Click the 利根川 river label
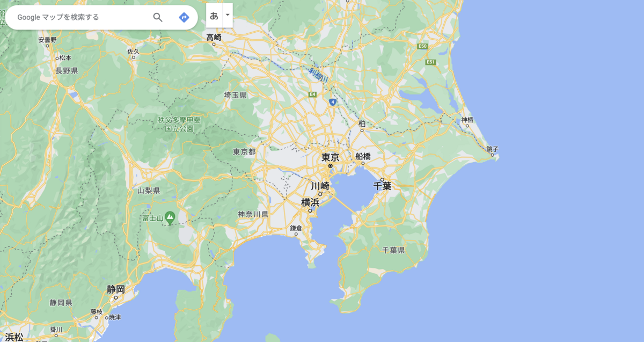Screen dimensions: 644x342 pos(318,76)
